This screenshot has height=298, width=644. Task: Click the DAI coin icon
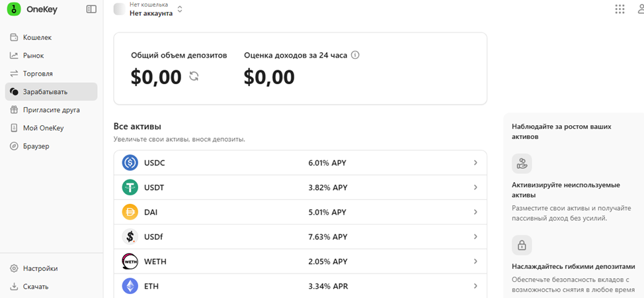point(130,212)
